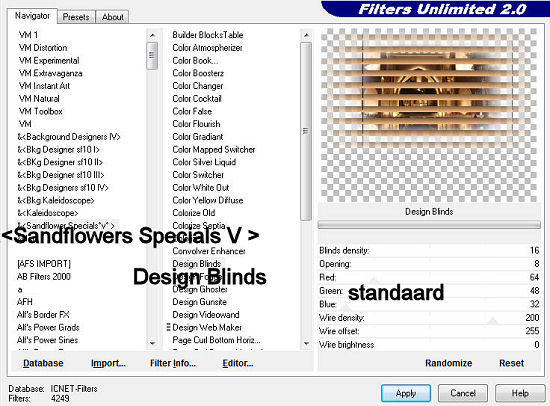Adjust the Wire offset slider
This screenshot has height=406, width=550.
click(429, 331)
